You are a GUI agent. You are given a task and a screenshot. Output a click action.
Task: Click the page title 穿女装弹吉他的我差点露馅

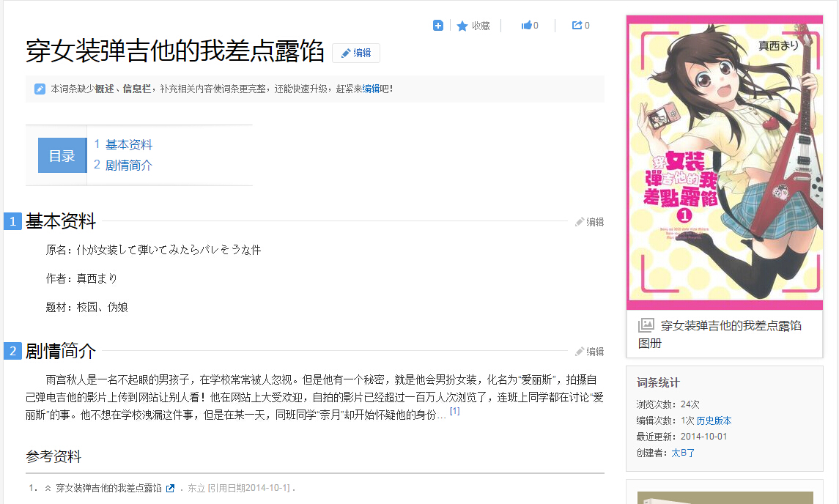click(x=175, y=51)
